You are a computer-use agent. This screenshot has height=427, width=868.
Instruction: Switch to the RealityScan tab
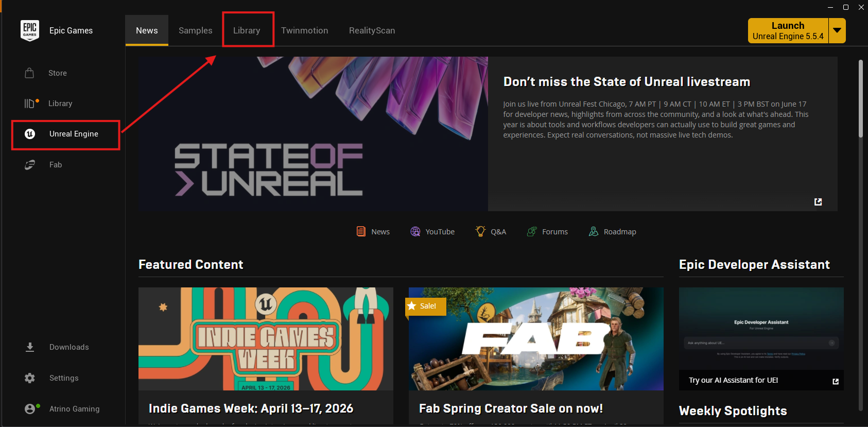tap(372, 30)
